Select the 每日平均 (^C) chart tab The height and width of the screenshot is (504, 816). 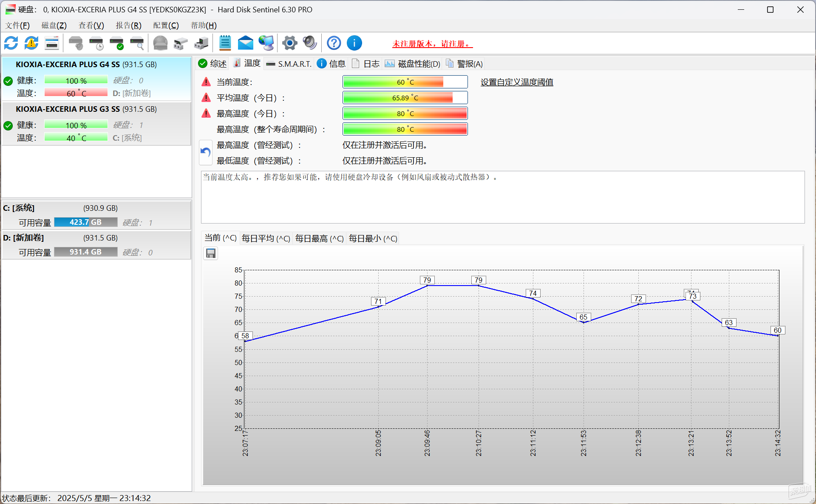coord(266,238)
